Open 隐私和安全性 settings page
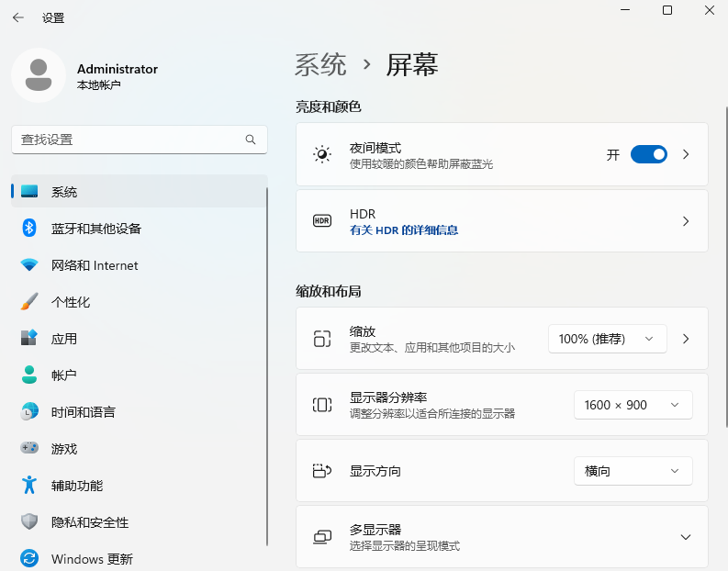The width and height of the screenshot is (728, 571). (90, 522)
